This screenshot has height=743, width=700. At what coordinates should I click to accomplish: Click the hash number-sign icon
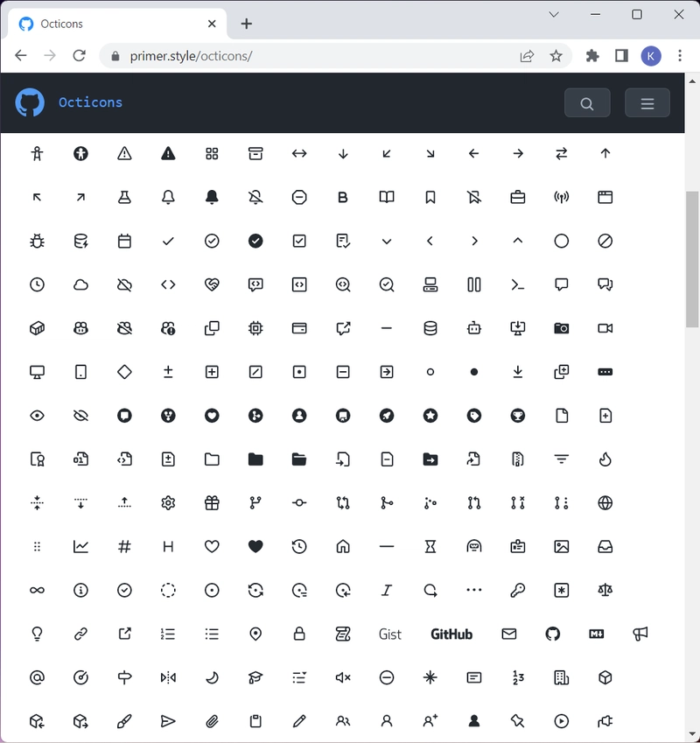tap(124, 547)
